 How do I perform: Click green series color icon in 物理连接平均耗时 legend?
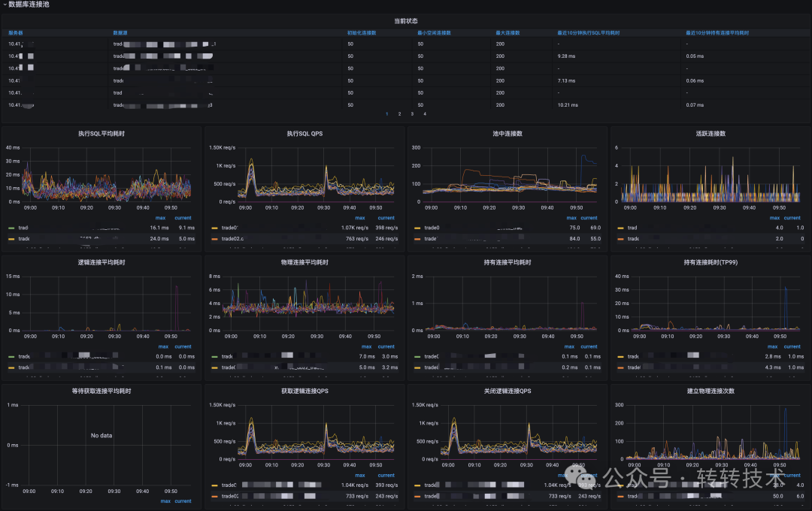click(214, 357)
